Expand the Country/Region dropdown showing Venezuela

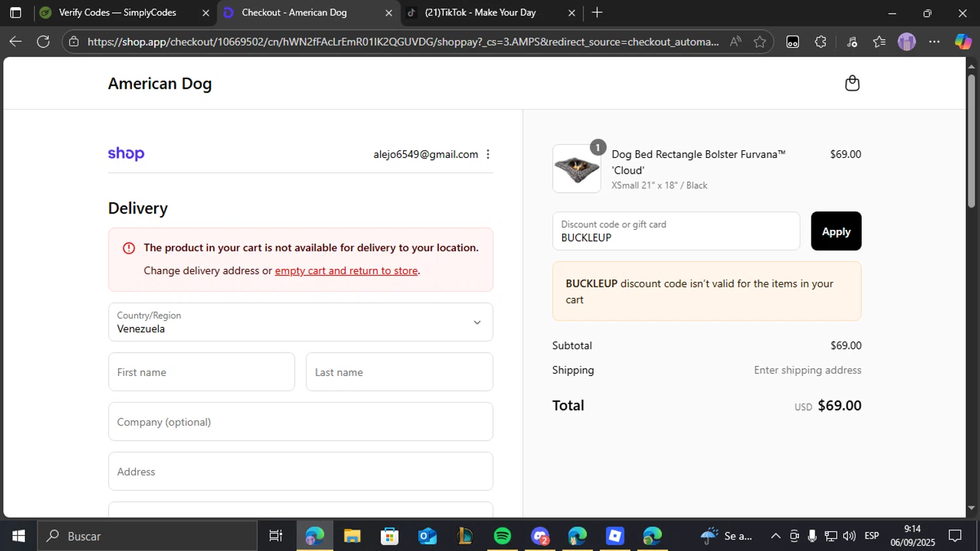pos(301,322)
